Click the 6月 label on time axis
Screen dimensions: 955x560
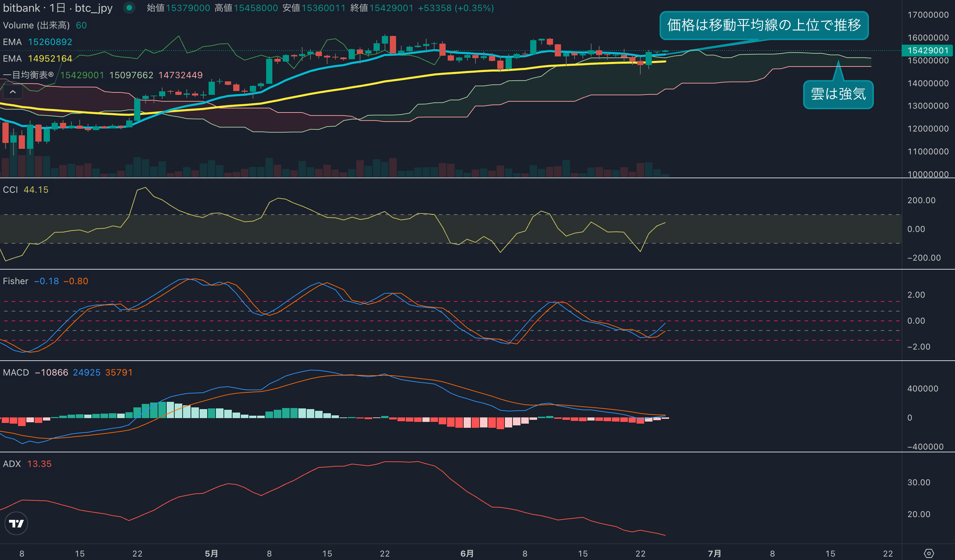(x=467, y=553)
